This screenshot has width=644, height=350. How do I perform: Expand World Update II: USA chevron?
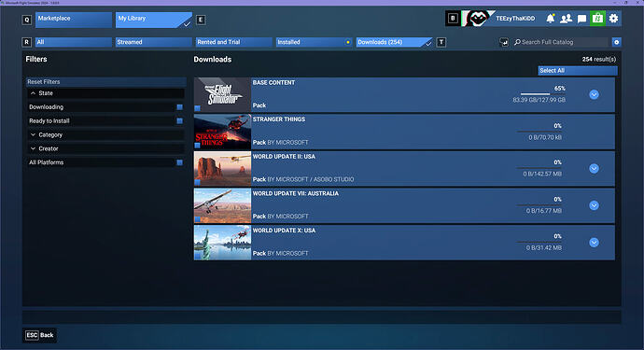pos(594,168)
